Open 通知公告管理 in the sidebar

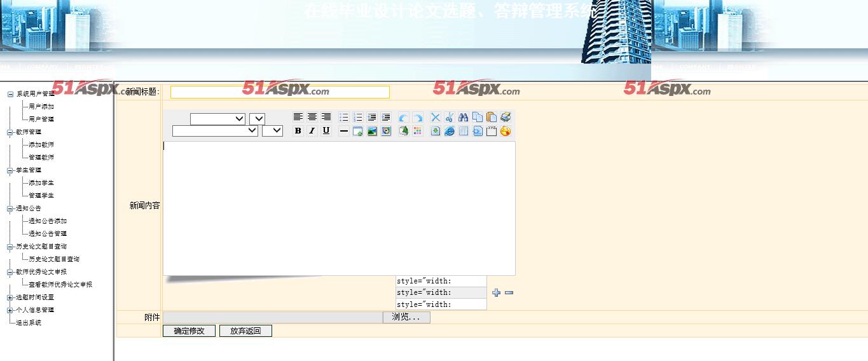[48, 234]
